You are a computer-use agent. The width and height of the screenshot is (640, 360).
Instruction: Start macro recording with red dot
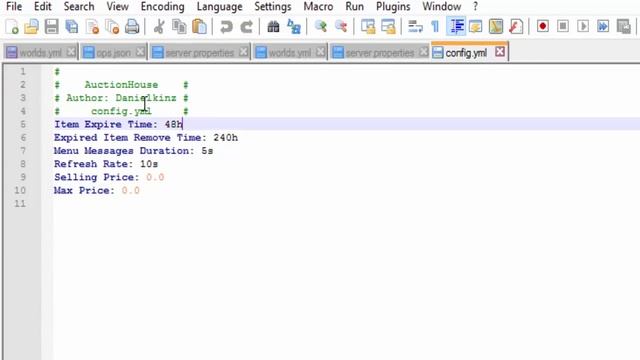[542, 27]
